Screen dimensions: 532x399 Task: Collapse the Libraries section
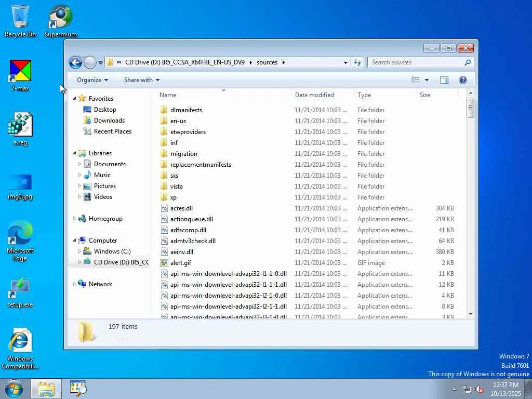coord(75,153)
